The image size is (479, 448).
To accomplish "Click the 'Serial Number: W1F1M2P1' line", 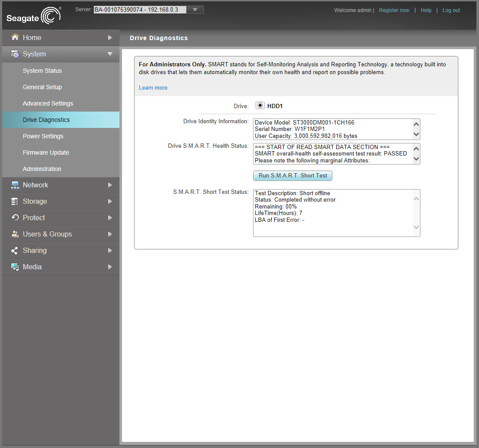I will (x=290, y=129).
